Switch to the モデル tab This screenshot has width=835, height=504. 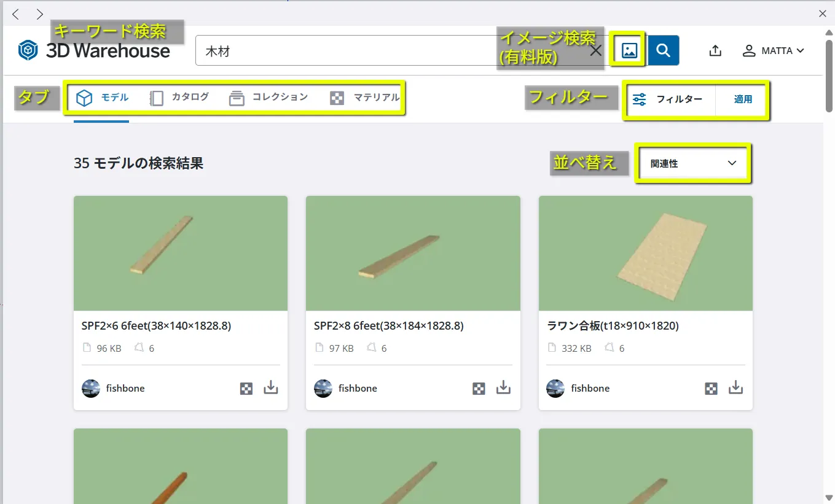(102, 98)
